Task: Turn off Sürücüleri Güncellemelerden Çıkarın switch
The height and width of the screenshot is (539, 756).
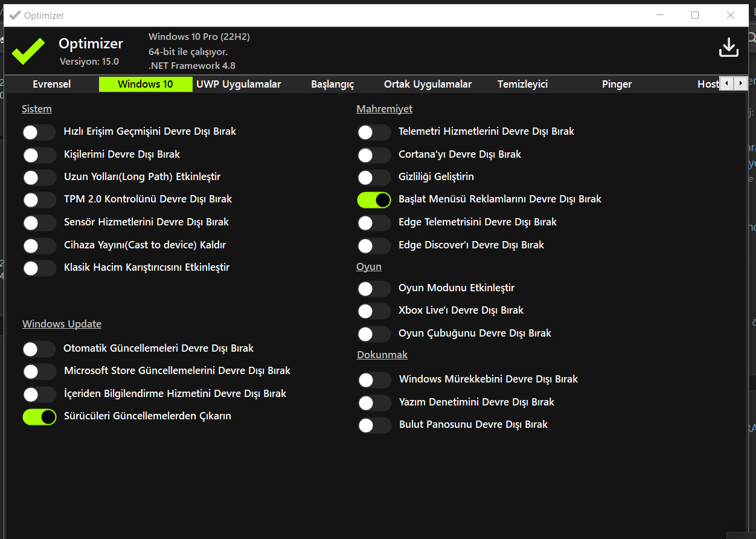Action: coord(39,416)
